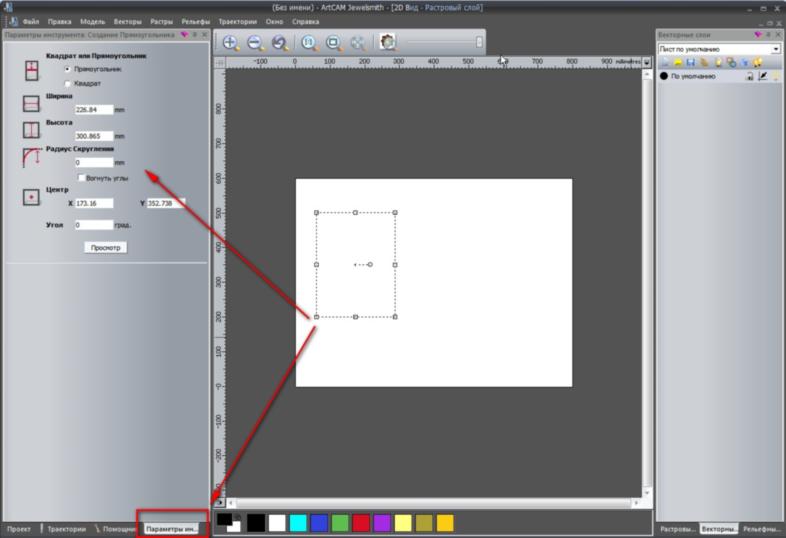Click the previous zoom view icon
786x538 pixels.
tap(280, 43)
